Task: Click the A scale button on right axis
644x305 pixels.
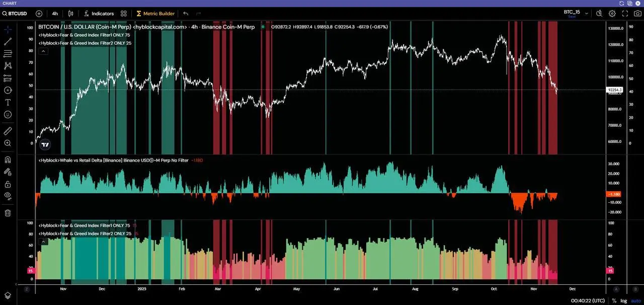Action: pos(616,289)
